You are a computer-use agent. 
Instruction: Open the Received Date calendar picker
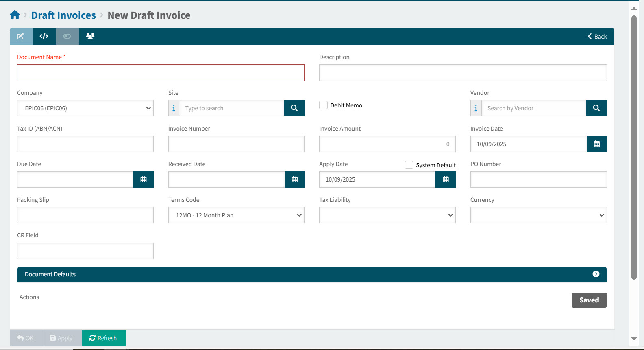pyautogui.click(x=294, y=179)
